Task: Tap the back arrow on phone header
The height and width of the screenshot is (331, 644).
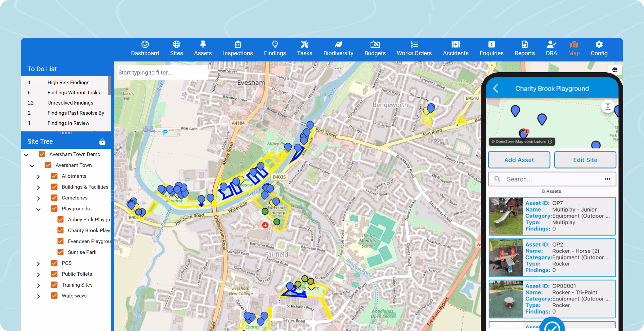Action: coord(496,88)
